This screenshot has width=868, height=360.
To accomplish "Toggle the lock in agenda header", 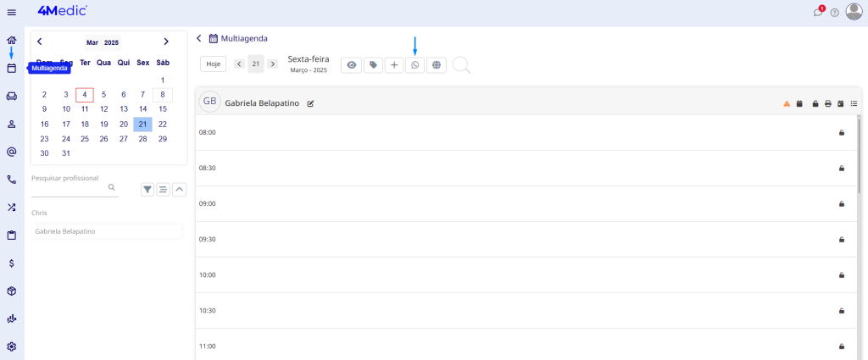I will click(815, 103).
